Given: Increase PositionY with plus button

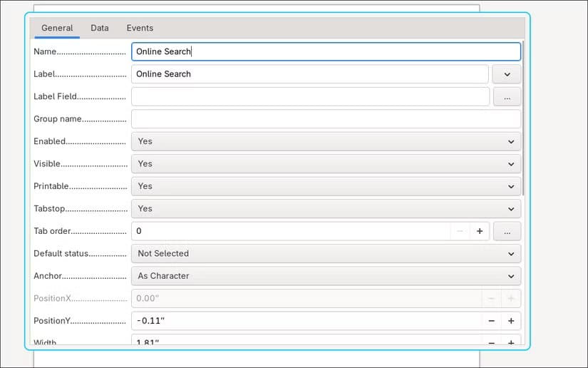Looking at the screenshot, I should [x=511, y=321].
